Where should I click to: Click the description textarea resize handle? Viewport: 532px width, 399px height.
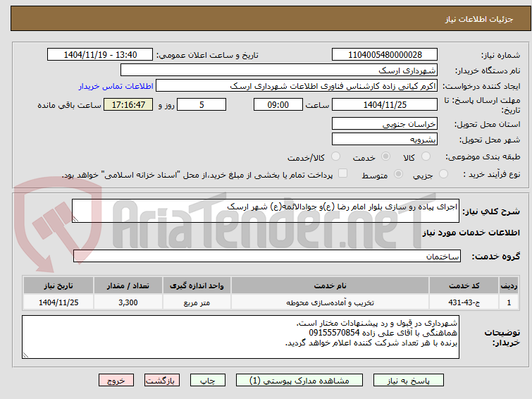[x=75, y=219]
